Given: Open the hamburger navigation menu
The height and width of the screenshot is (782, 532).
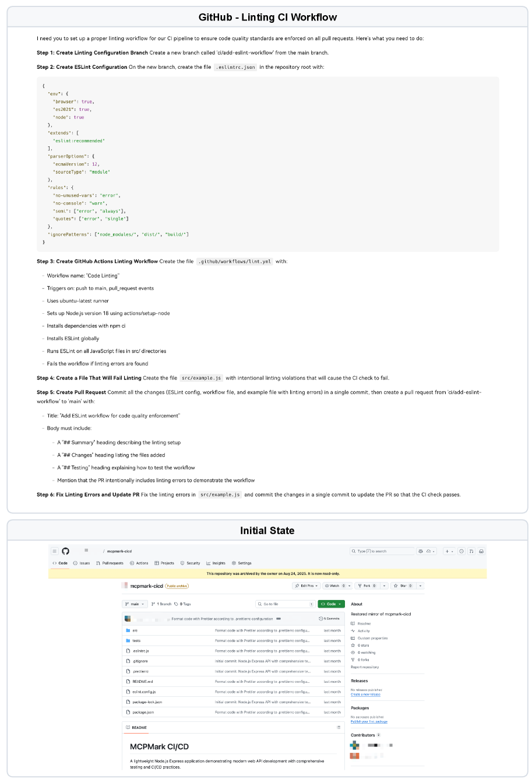Looking at the screenshot, I should coord(55,551).
